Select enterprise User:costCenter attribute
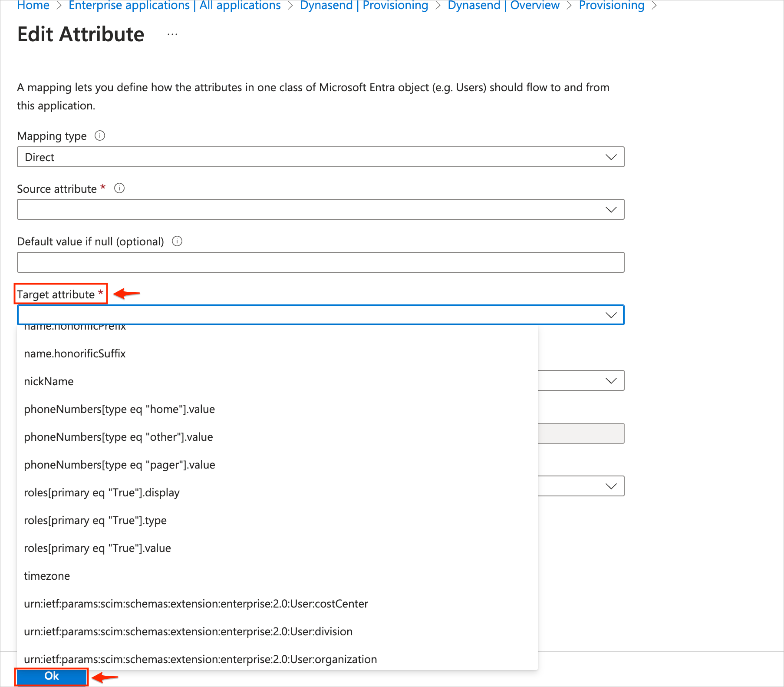This screenshot has height=687, width=784. tap(196, 604)
